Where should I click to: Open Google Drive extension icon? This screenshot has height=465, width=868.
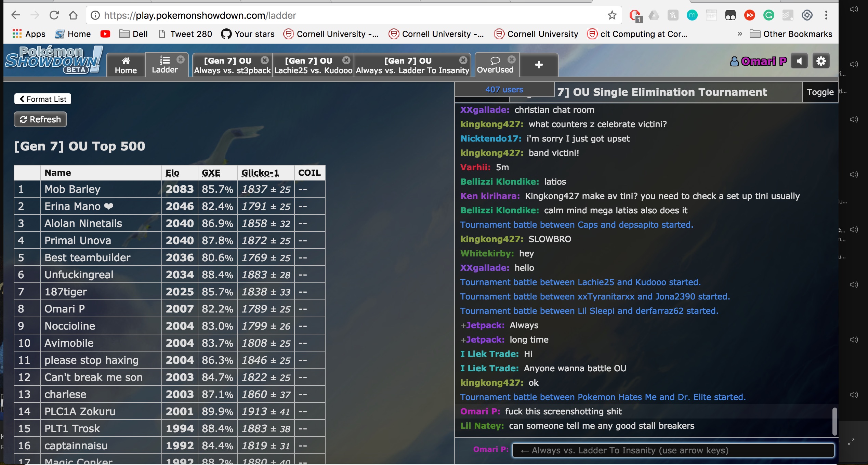tap(654, 15)
